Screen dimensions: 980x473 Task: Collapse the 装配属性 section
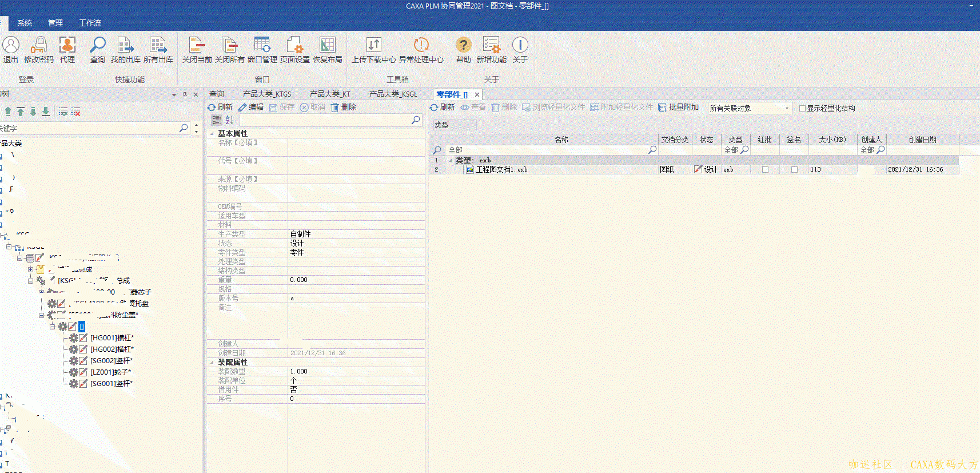212,362
